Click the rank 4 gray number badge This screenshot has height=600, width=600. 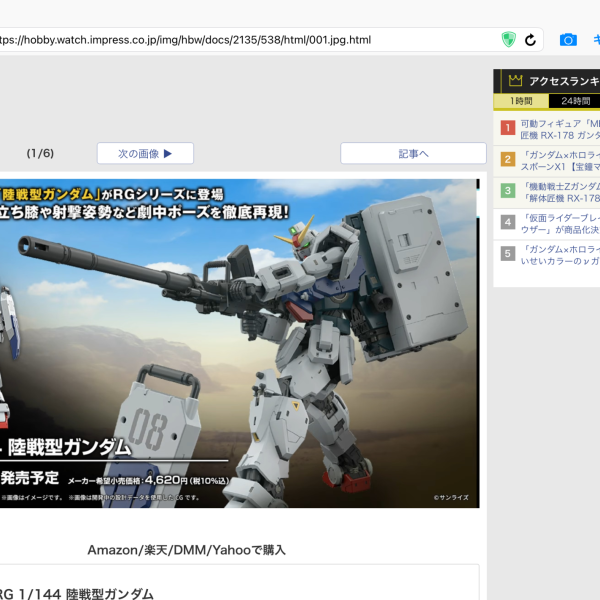pyautogui.click(x=508, y=222)
